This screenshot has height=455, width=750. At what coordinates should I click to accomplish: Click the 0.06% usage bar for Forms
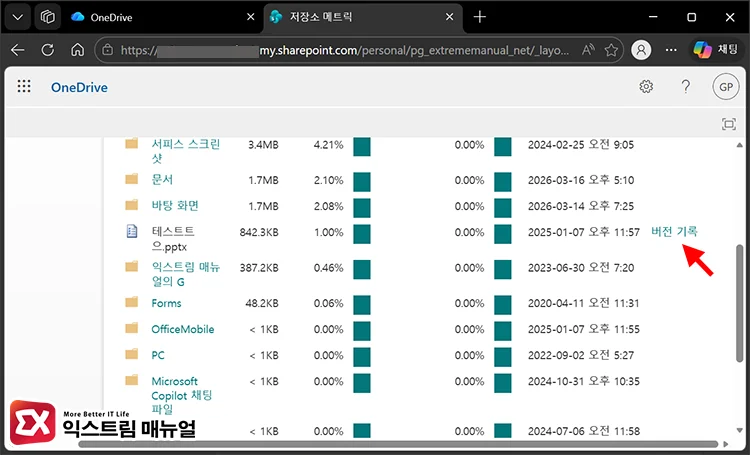click(362, 305)
